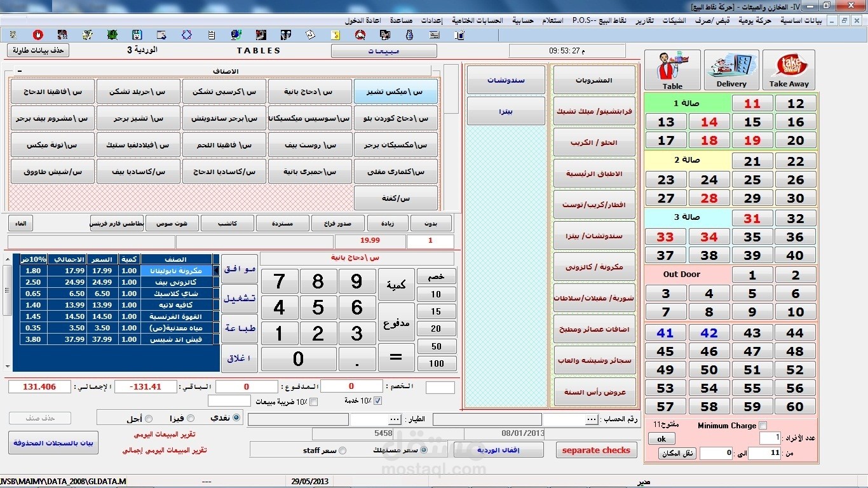Click the طباعة print button
The image size is (868, 488).
click(240, 328)
